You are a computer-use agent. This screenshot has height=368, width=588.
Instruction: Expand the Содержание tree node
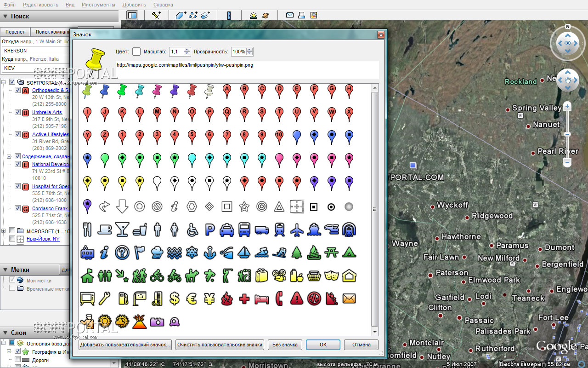9,157
